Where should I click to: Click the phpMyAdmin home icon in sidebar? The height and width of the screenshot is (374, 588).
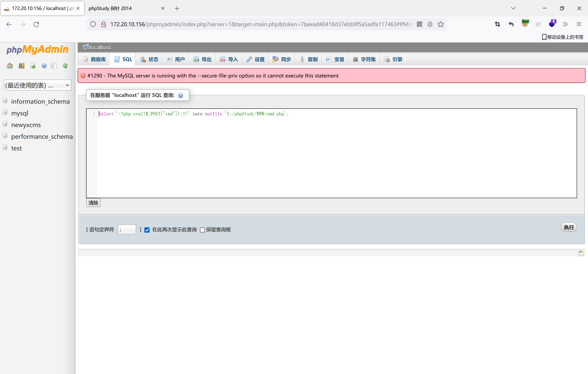(10, 65)
